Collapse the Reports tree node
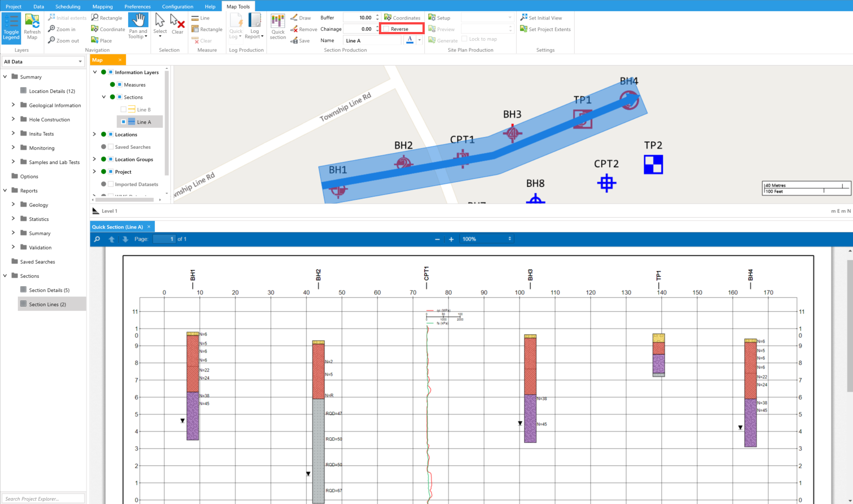Screen dimensions: 853x504 pos(5,190)
